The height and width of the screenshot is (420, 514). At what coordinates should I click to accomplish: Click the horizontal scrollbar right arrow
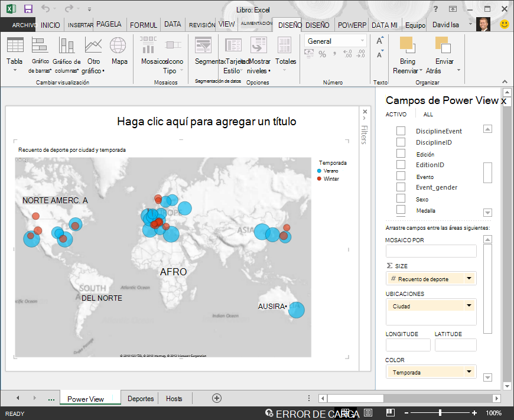coord(496,398)
